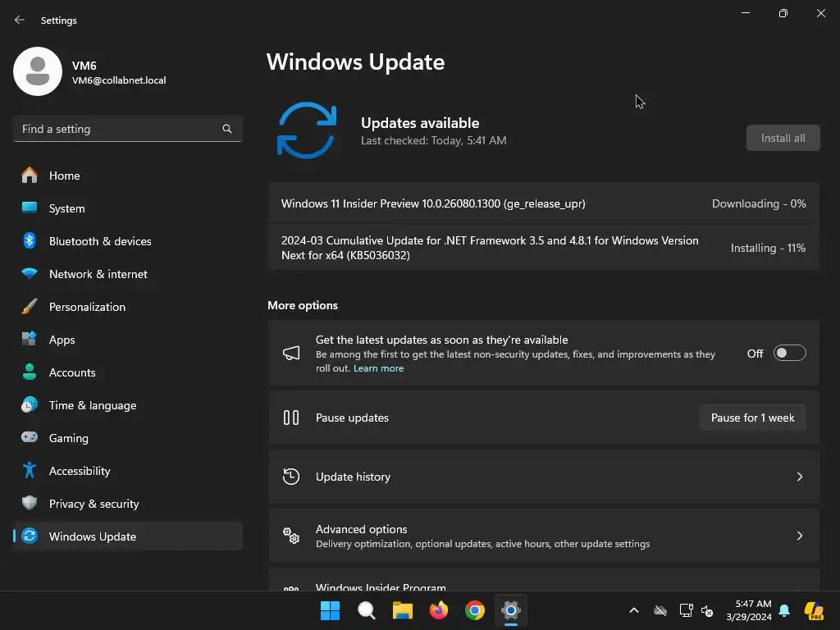
Task: Click the megaphone icon for latest updates
Action: tap(291, 353)
